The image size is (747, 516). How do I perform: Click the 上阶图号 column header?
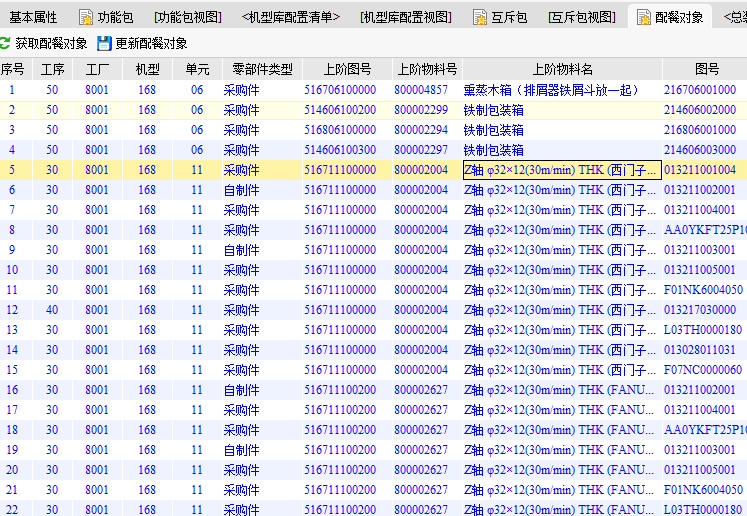tap(347, 69)
